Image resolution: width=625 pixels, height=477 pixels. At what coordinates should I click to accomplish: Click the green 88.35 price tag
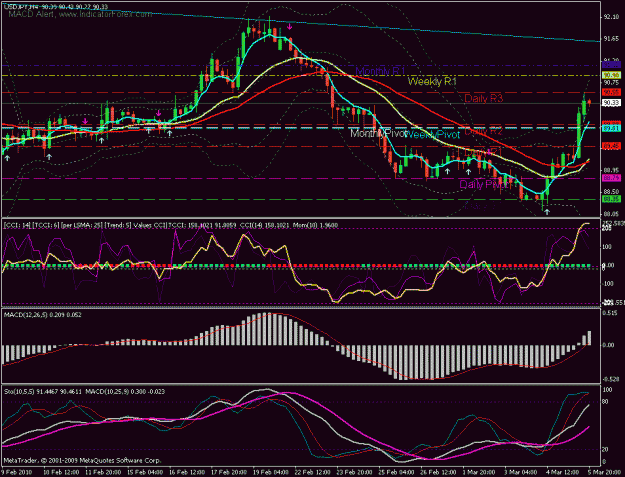(611, 199)
